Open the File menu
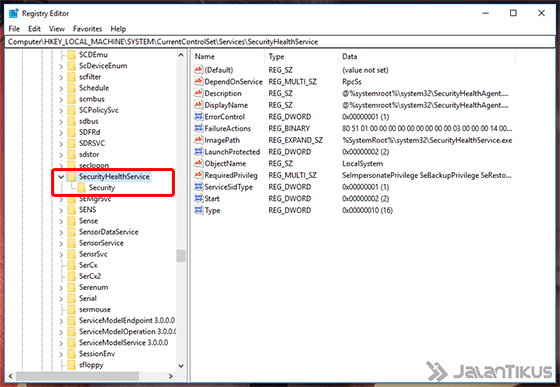Viewport: 560px width, 387px height. click(x=14, y=29)
